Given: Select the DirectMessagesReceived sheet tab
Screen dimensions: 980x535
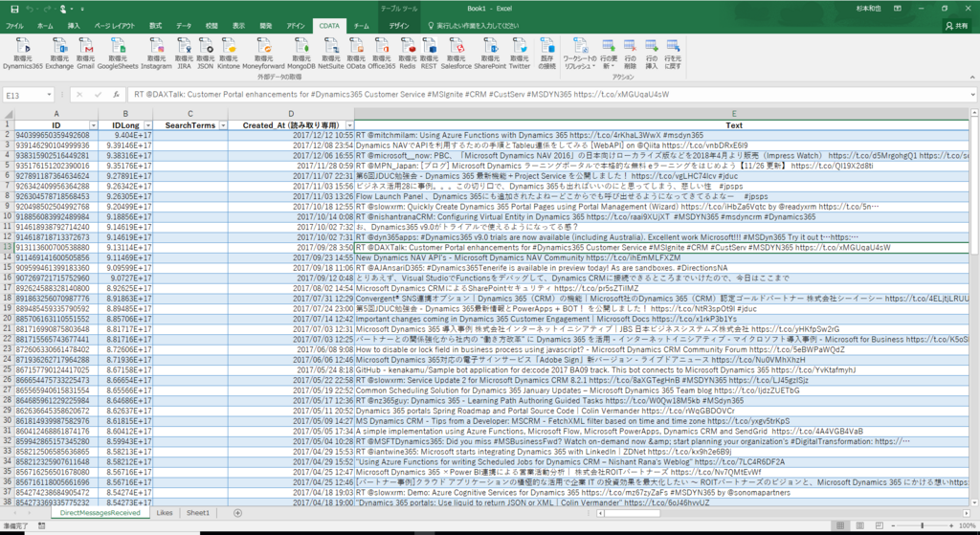Looking at the screenshot, I should point(100,513).
